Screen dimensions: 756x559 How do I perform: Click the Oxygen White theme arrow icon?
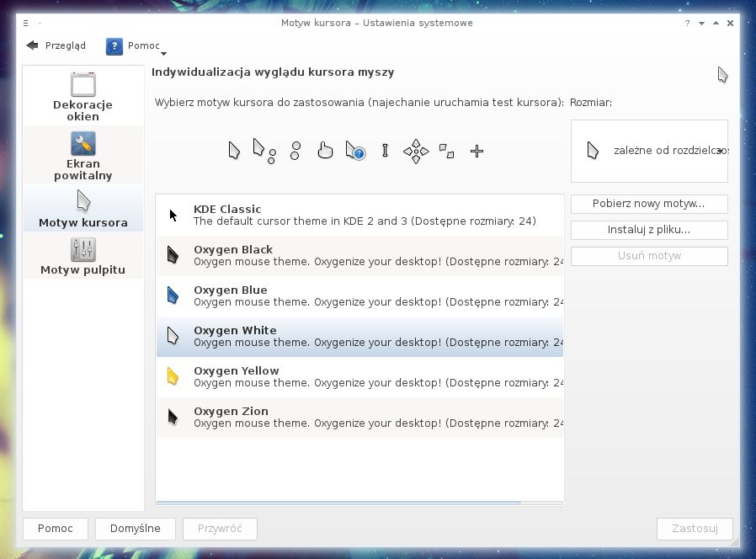pyautogui.click(x=173, y=336)
